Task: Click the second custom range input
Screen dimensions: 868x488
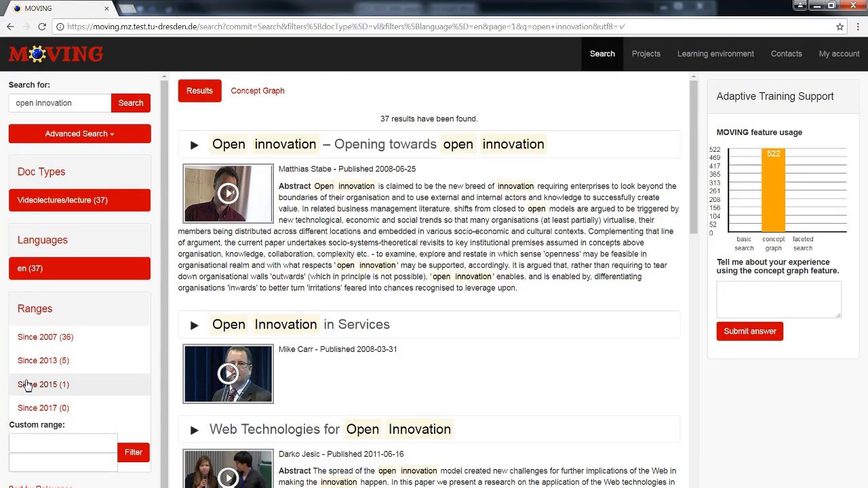Action: click(x=63, y=462)
